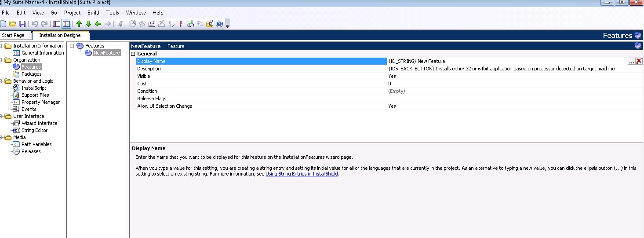Open Using String Entries in InstallShield link
Viewport: 644px width, 238px height.
click(x=302, y=174)
